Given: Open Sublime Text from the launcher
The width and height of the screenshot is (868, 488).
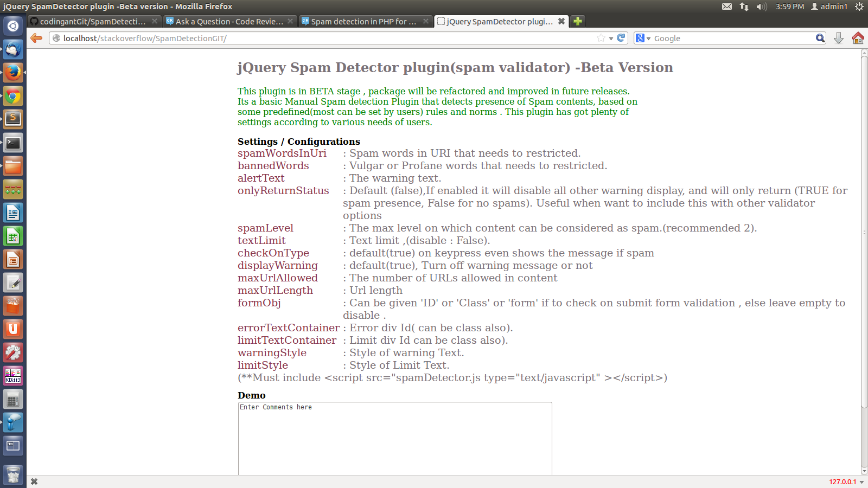Looking at the screenshot, I should [13, 119].
